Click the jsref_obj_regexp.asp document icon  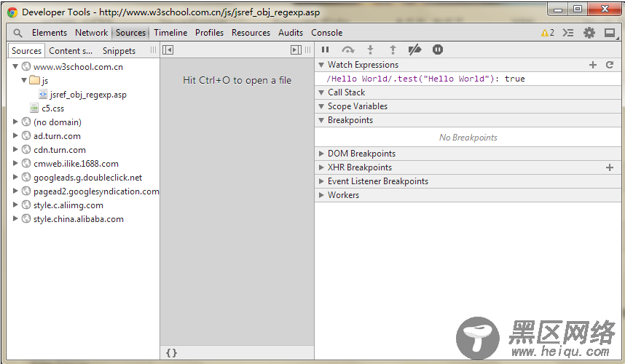tap(43, 94)
